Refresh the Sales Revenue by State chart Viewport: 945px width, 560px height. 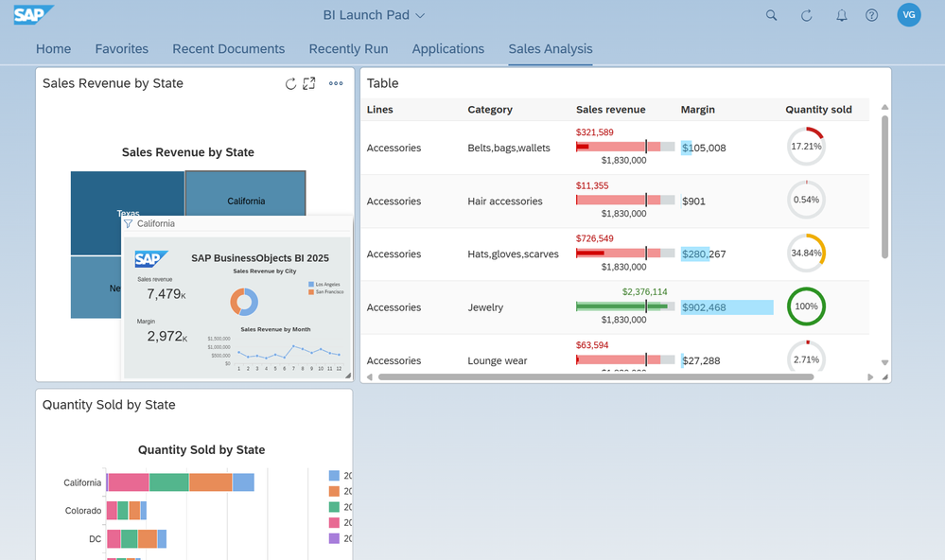pyautogui.click(x=291, y=83)
